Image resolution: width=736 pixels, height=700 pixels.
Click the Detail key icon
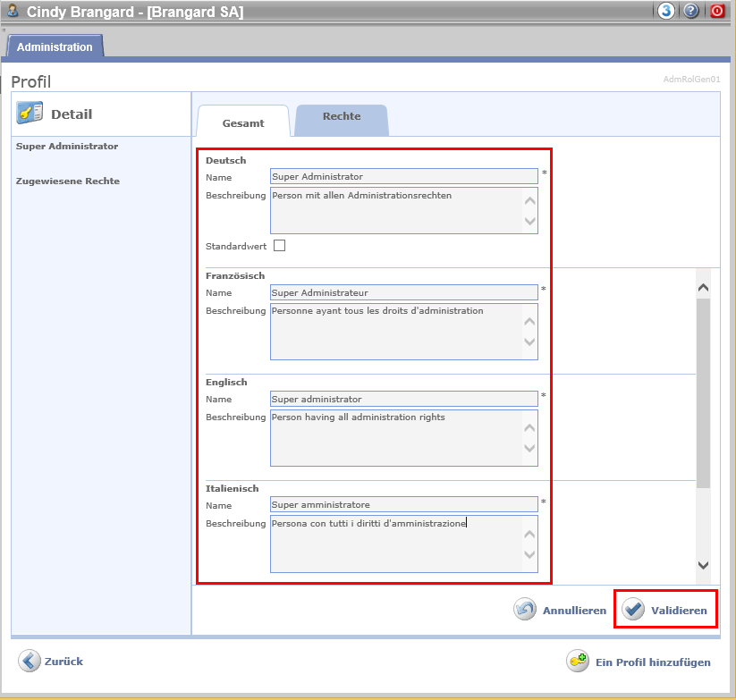30,114
